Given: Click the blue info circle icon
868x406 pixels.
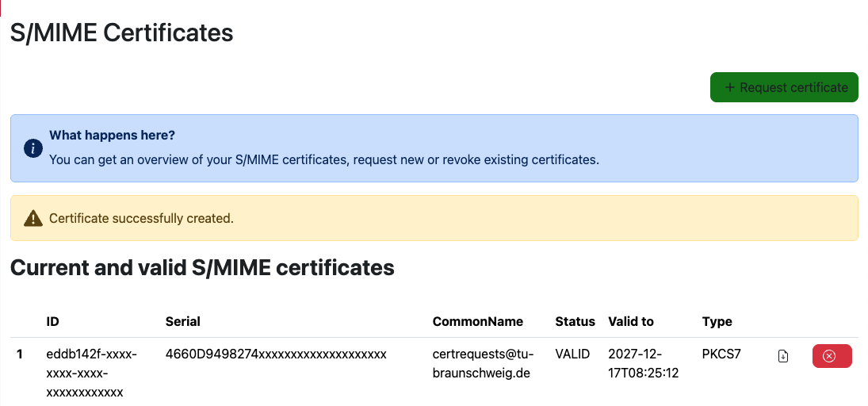Looking at the screenshot, I should 33,148.
